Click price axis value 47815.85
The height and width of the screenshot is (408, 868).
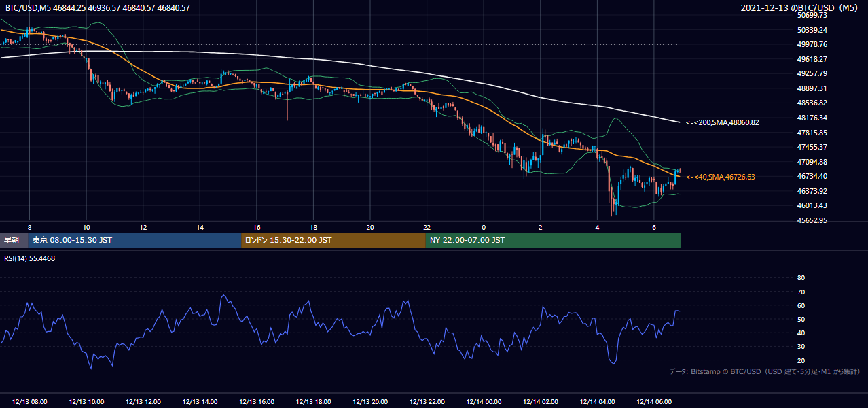point(812,133)
